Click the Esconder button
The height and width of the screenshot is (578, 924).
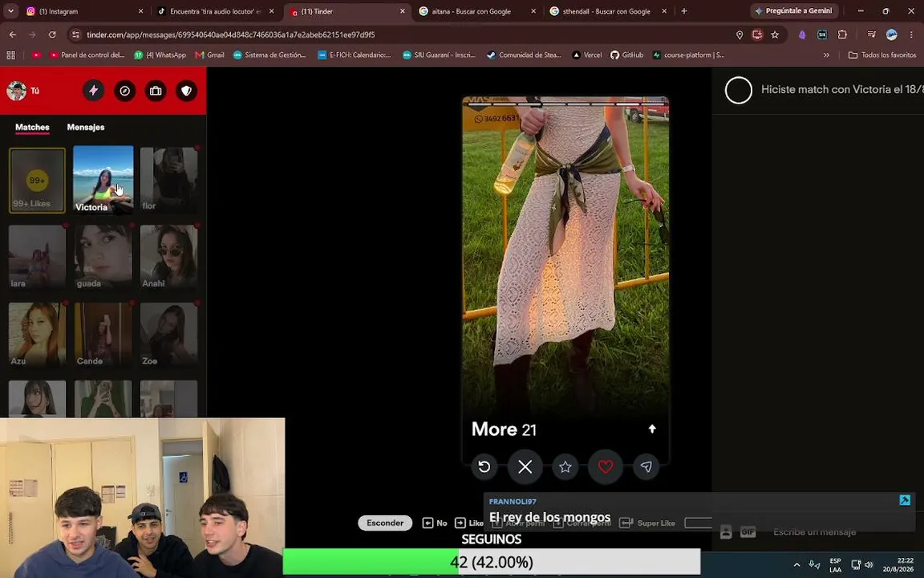385,523
